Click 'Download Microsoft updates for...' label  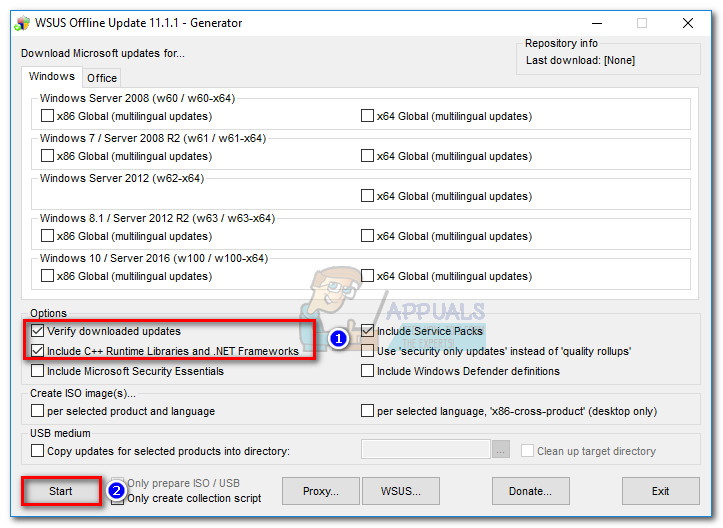102,53
